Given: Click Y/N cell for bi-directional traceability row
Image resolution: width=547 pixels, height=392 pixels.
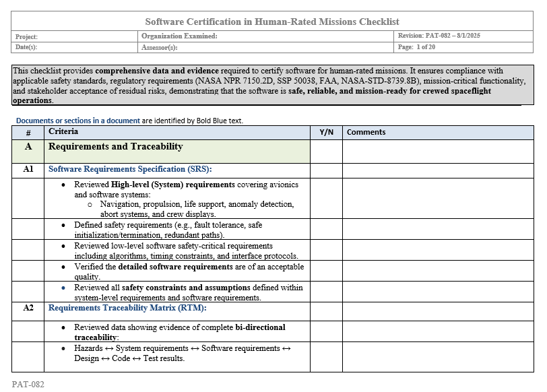Looking at the screenshot, I should click(x=326, y=331).
